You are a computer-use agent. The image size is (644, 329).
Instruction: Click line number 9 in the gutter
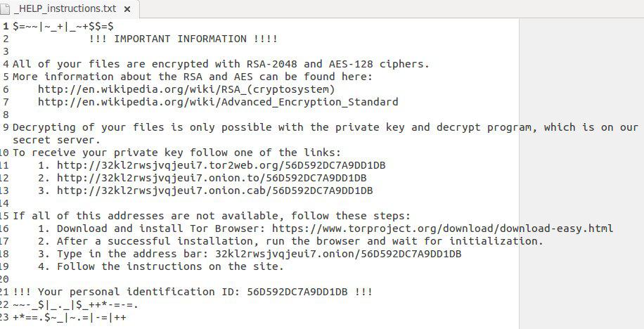point(6,127)
